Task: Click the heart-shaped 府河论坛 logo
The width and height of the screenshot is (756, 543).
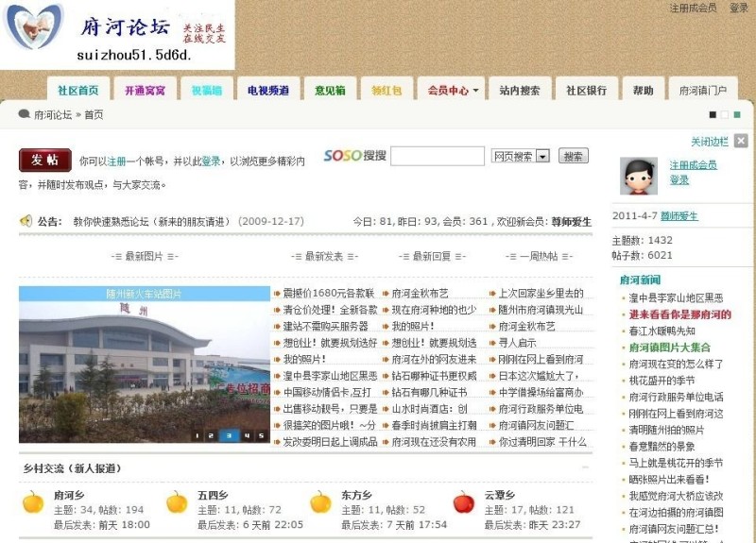Action: tap(35, 26)
